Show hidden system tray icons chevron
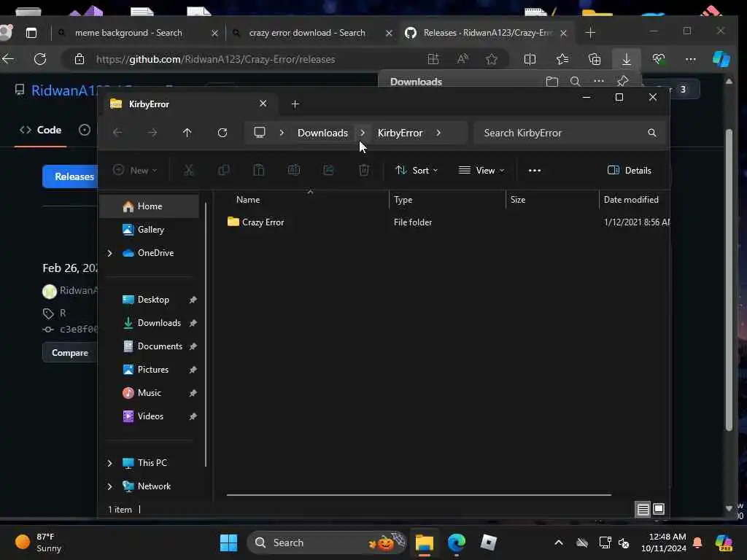 tap(558, 542)
